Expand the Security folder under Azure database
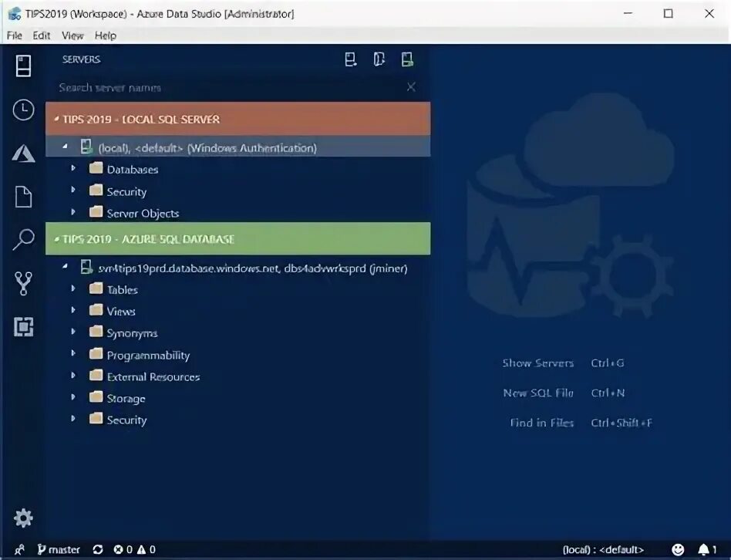 tap(73, 418)
